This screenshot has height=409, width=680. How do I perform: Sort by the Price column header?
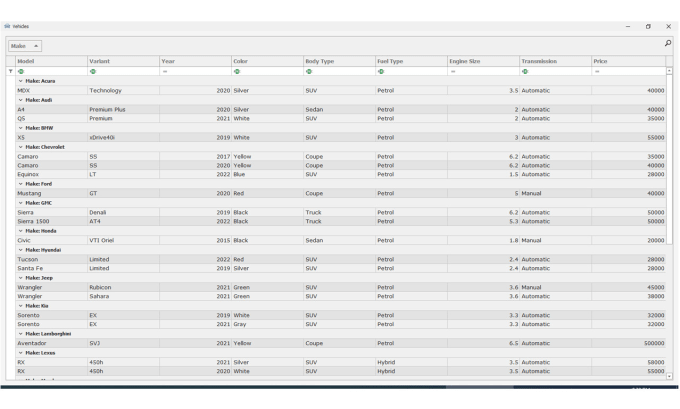[x=628, y=61]
